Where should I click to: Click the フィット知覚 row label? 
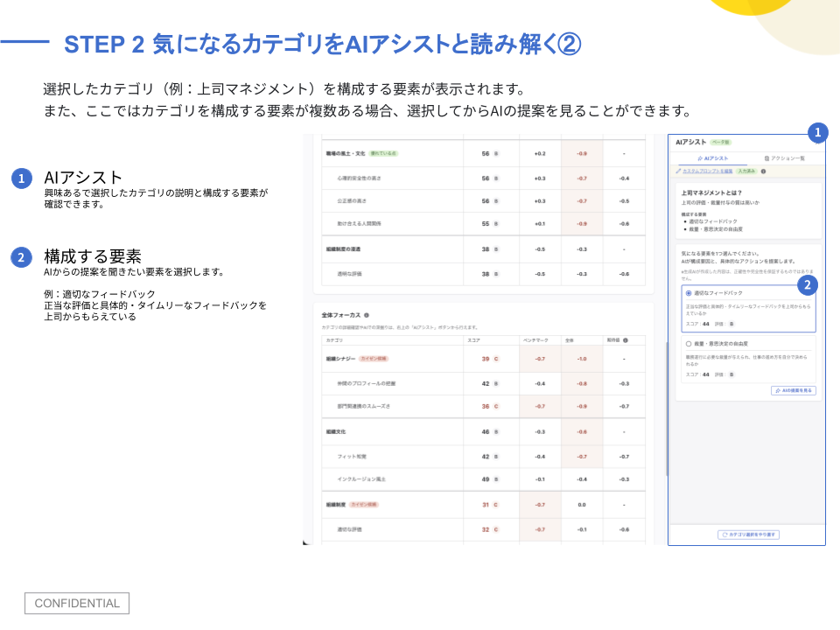[352, 457]
